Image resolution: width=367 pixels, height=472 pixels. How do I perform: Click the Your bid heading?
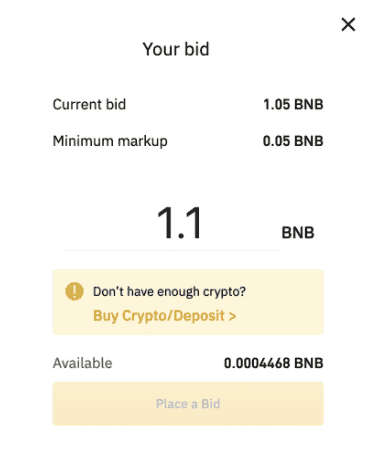176,49
